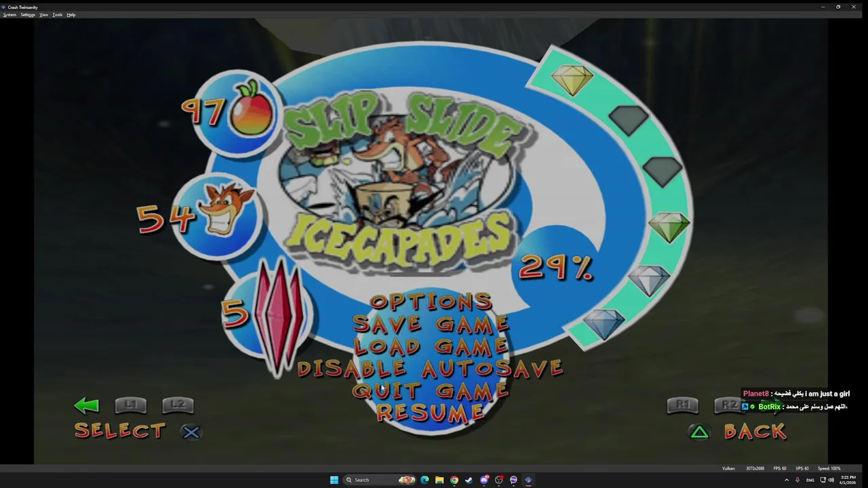Click the clear white gem icon
868x488 pixels.
click(x=650, y=279)
